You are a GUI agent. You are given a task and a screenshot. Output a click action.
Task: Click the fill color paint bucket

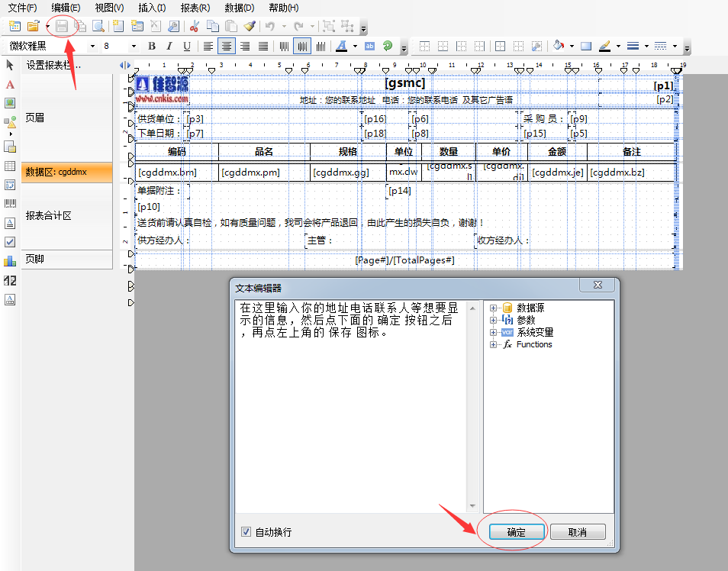pos(558,47)
